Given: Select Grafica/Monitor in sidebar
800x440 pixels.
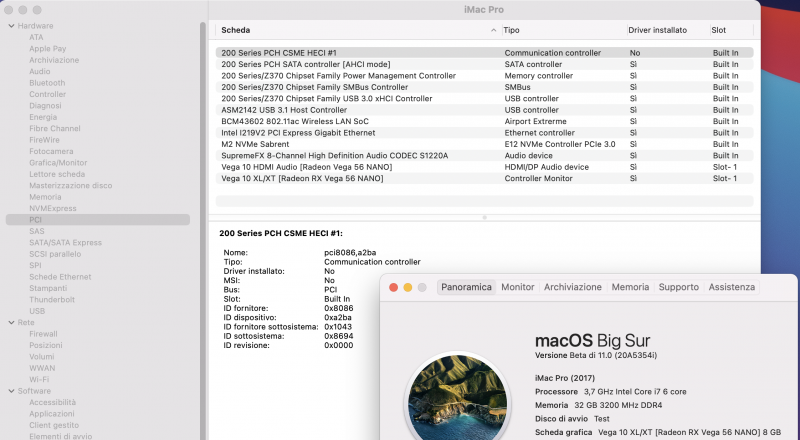Looking at the screenshot, I should [58, 163].
